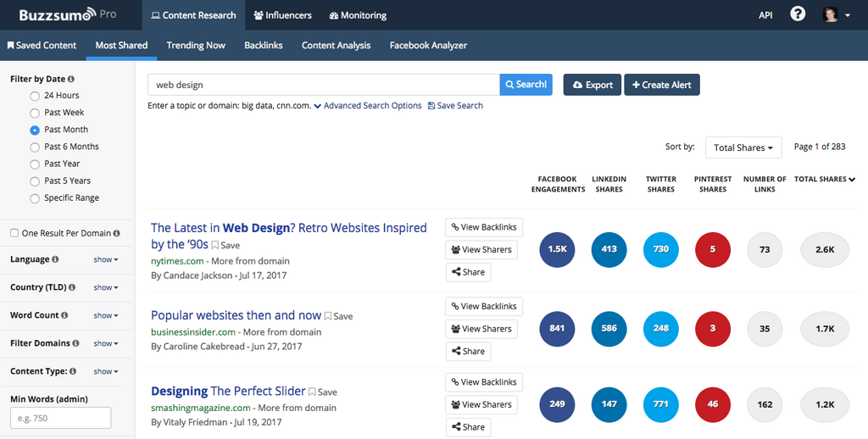Open the Total Shares sort dropdown
Viewport: 868px width, 439px height.
[x=743, y=147]
